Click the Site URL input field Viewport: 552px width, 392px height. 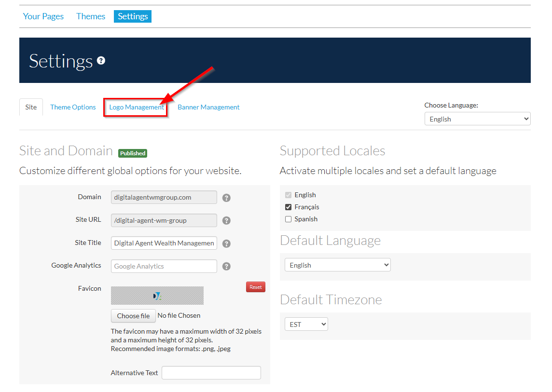coord(164,220)
